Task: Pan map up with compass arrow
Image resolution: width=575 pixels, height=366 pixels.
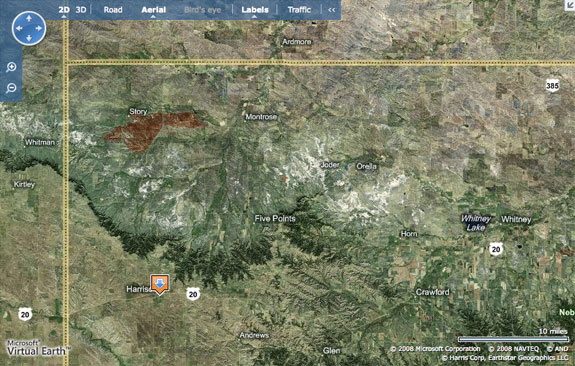Action: [29, 18]
